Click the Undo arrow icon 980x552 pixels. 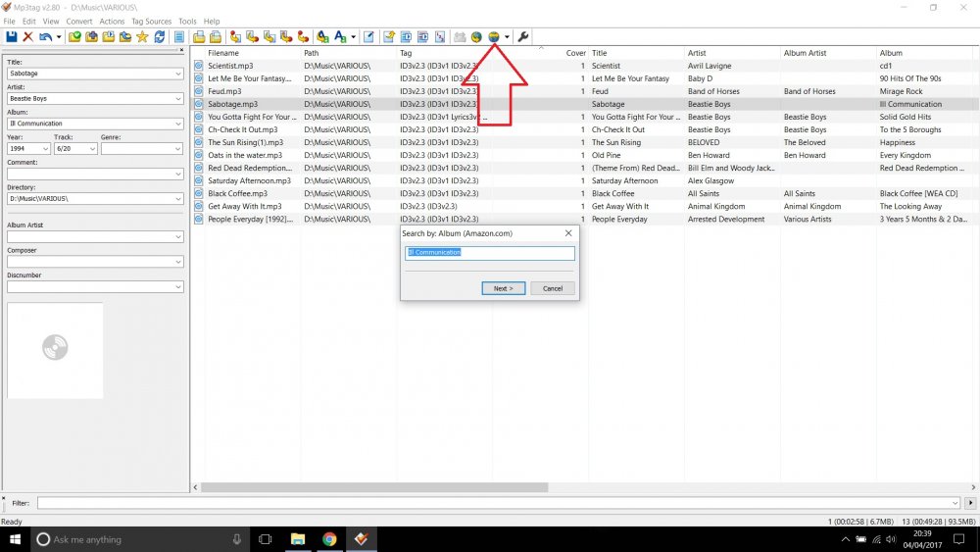point(46,37)
